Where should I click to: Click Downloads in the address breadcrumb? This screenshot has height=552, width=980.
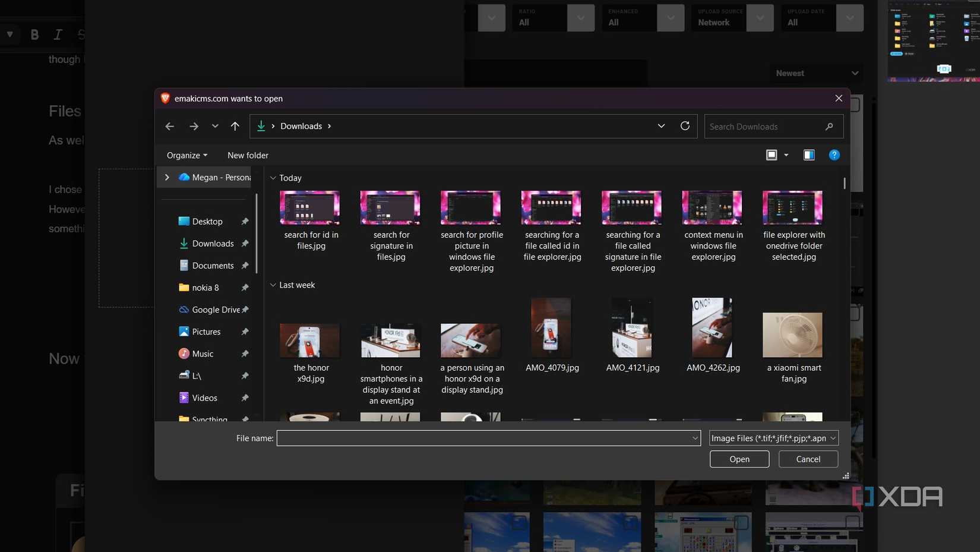click(x=301, y=126)
